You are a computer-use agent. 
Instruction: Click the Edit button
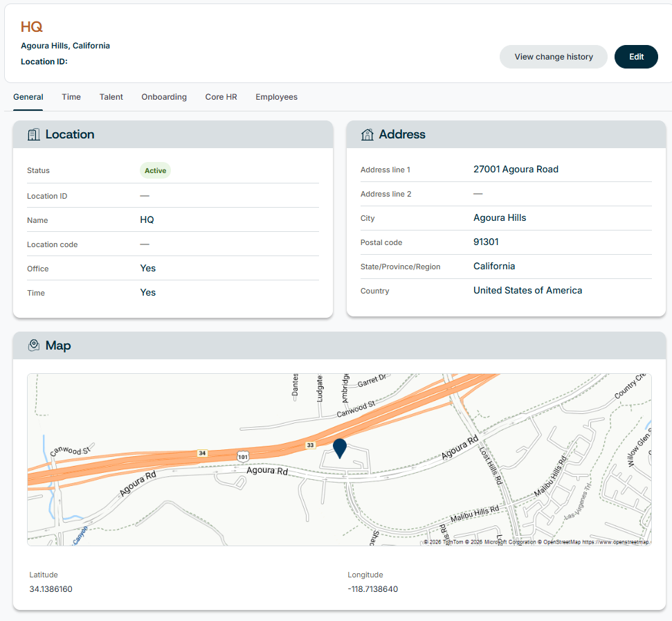[637, 57]
